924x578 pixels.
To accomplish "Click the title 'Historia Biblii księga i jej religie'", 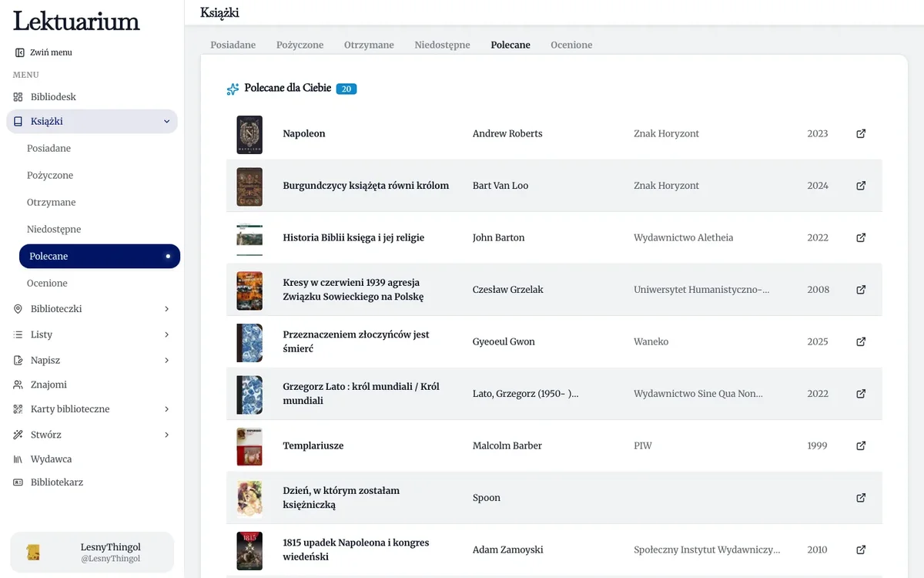I will click(x=353, y=237).
